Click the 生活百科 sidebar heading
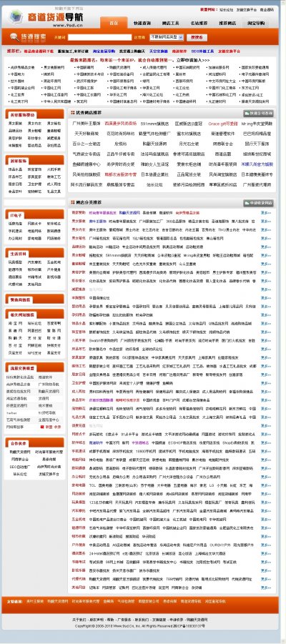This screenshot has height=644, width=286. click(19, 254)
